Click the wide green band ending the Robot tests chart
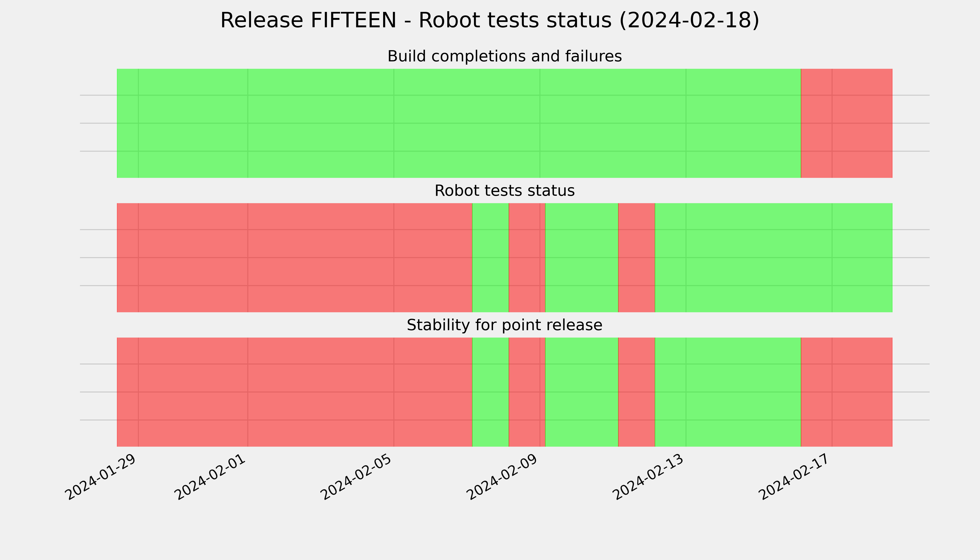 click(773, 258)
